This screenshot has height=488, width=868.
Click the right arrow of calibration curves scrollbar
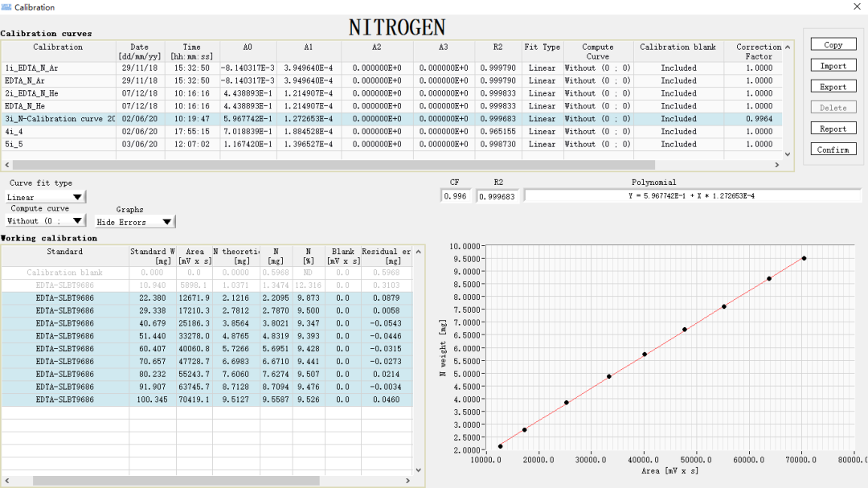(x=776, y=165)
